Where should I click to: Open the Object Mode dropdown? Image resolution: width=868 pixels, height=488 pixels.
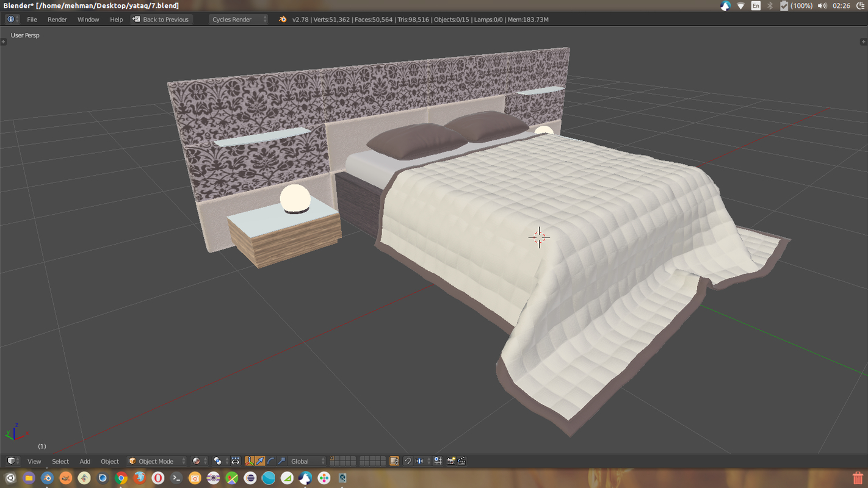(157, 461)
